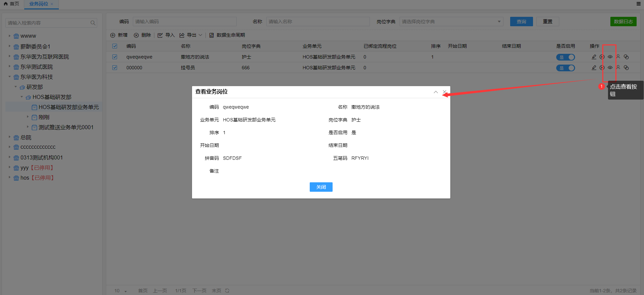Select yyy【已停用】 in the tree
The width and height of the screenshot is (644, 295).
(x=37, y=168)
